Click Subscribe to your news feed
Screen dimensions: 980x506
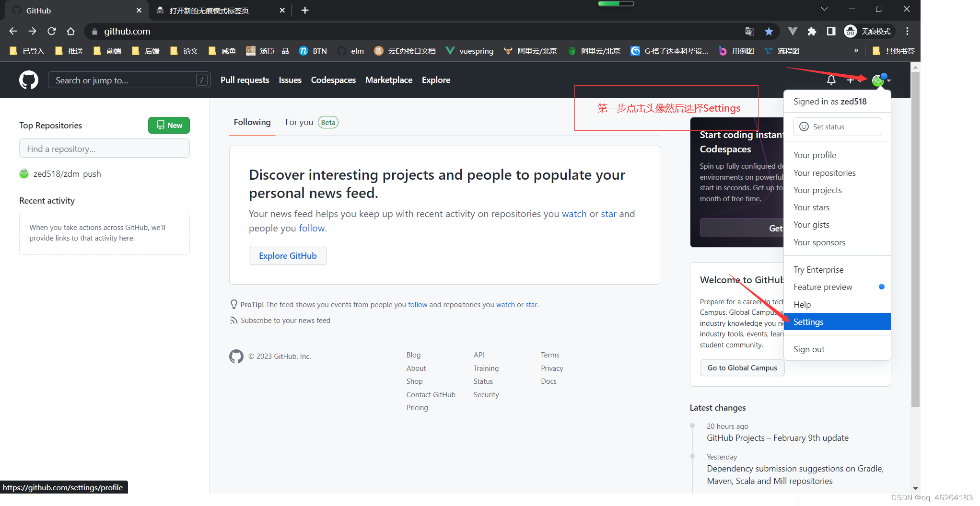[x=285, y=320]
